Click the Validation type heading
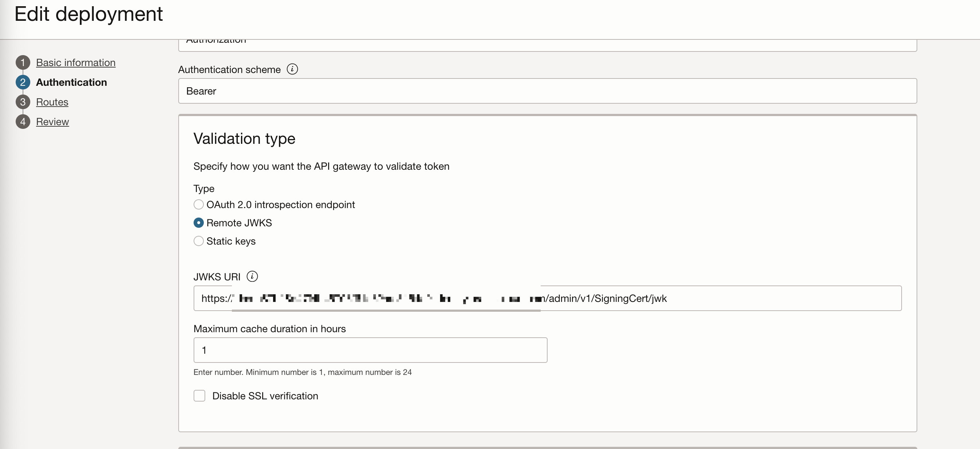Image resolution: width=980 pixels, height=449 pixels. tap(244, 139)
